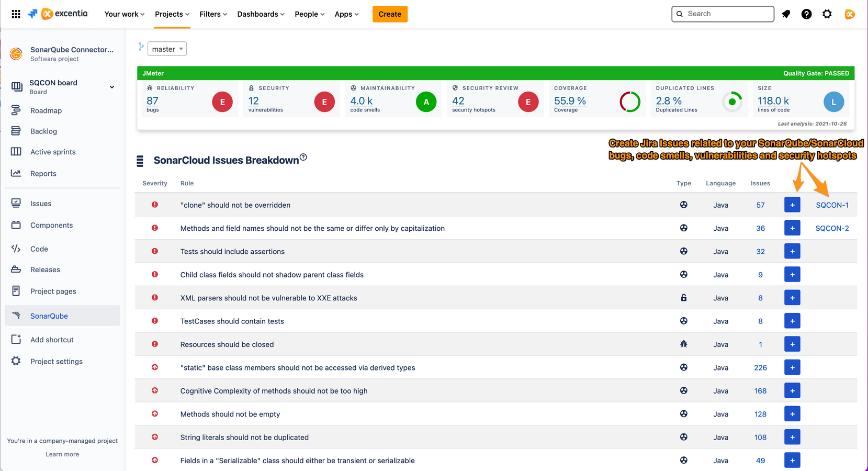Expand the SQCON board chevron
The height and width of the screenshot is (471, 868).
[112, 87]
